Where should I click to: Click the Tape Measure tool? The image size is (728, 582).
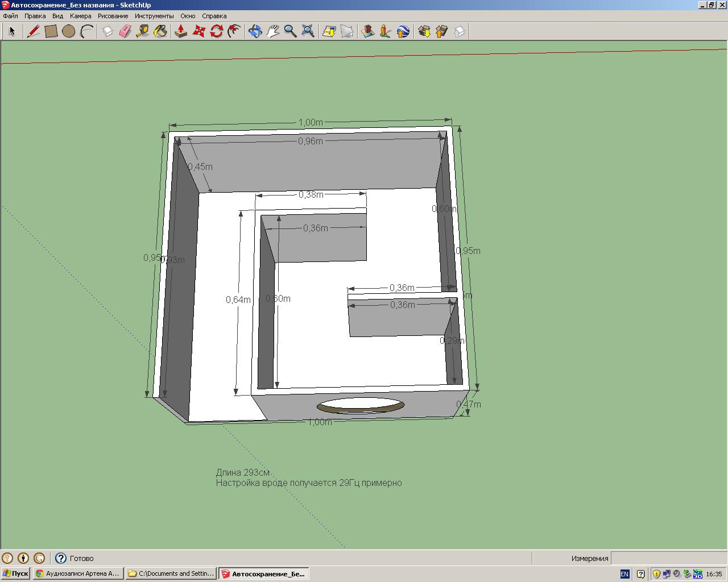143,31
